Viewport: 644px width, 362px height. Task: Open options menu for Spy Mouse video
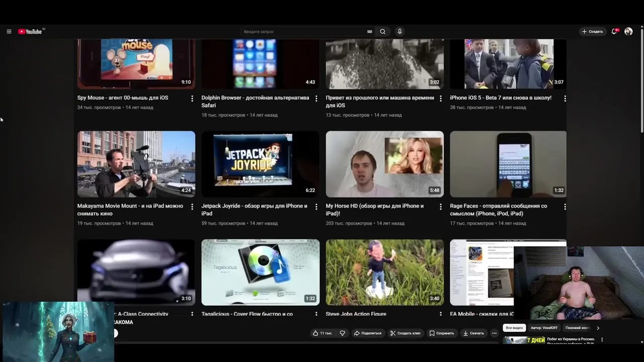coord(192,99)
